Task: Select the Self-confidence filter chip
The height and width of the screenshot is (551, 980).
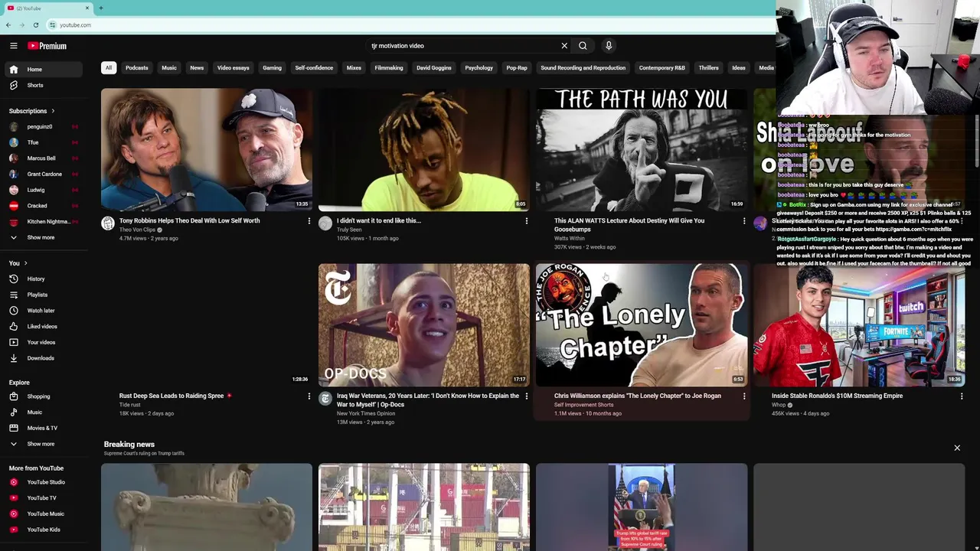Action: tap(314, 68)
